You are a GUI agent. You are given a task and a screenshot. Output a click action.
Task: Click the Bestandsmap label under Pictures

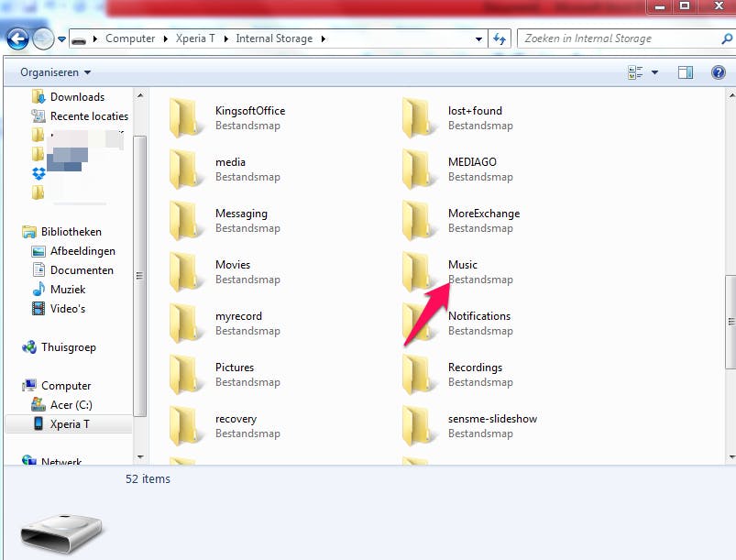click(247, 382)
